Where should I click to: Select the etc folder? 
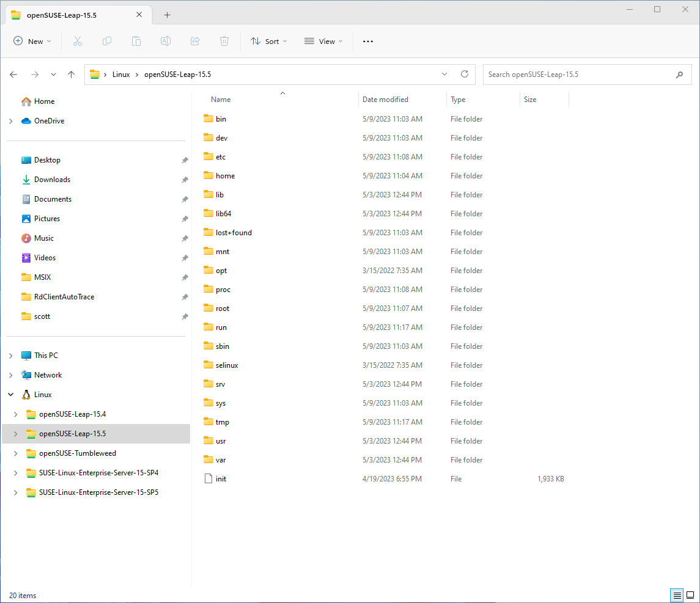(221, 157)
